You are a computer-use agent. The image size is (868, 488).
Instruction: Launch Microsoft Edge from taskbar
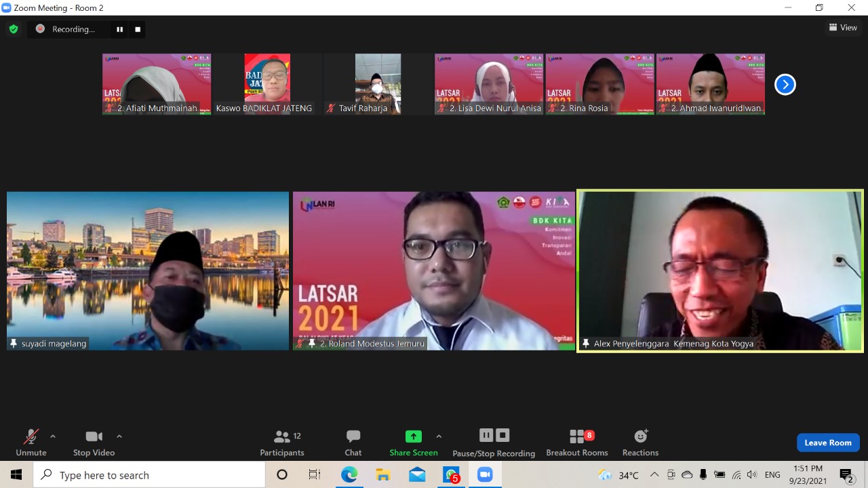349,475
